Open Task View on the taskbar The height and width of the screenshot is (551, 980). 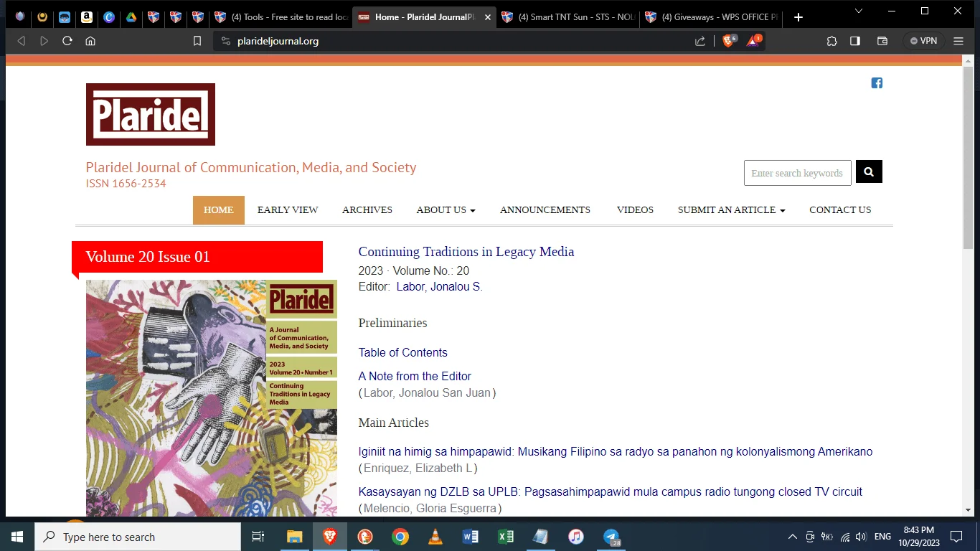(258, 537)
